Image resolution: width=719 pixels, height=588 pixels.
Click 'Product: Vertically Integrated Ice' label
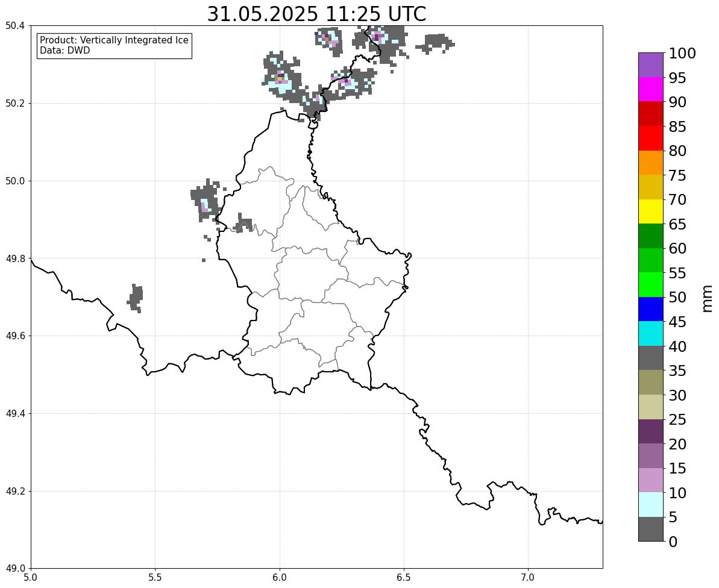[x=114, y=40]
